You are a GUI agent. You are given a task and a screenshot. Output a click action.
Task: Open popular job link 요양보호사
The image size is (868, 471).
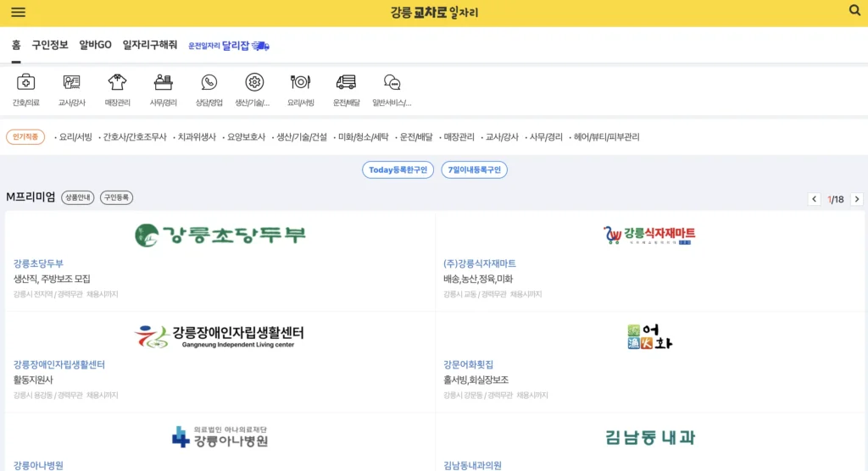pos(247,136)
